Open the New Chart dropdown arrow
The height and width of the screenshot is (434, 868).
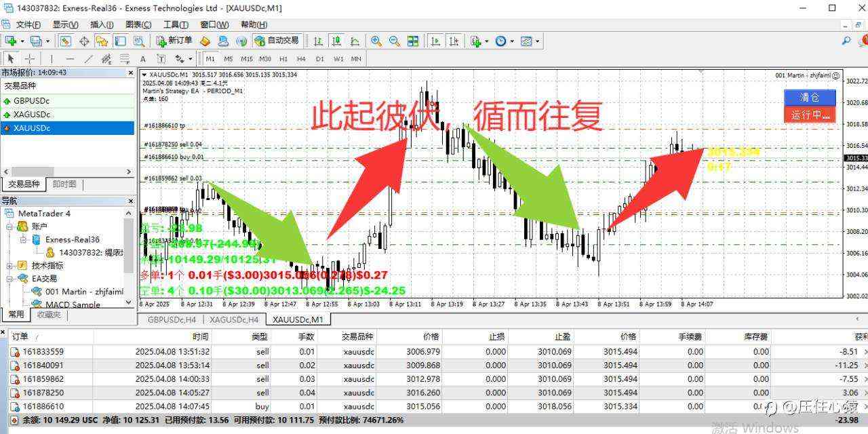tap(22, 41)
